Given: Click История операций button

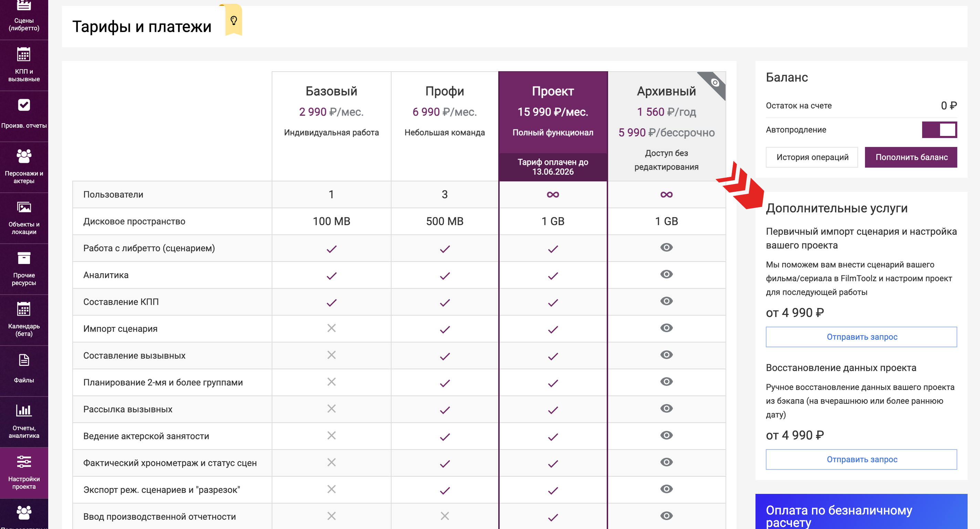Looking at the screenshot, I should 812,157.
